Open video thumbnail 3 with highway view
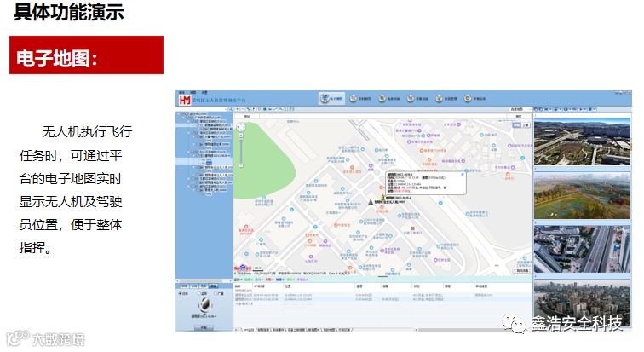The image size is (644, 352). pos(582,249)
